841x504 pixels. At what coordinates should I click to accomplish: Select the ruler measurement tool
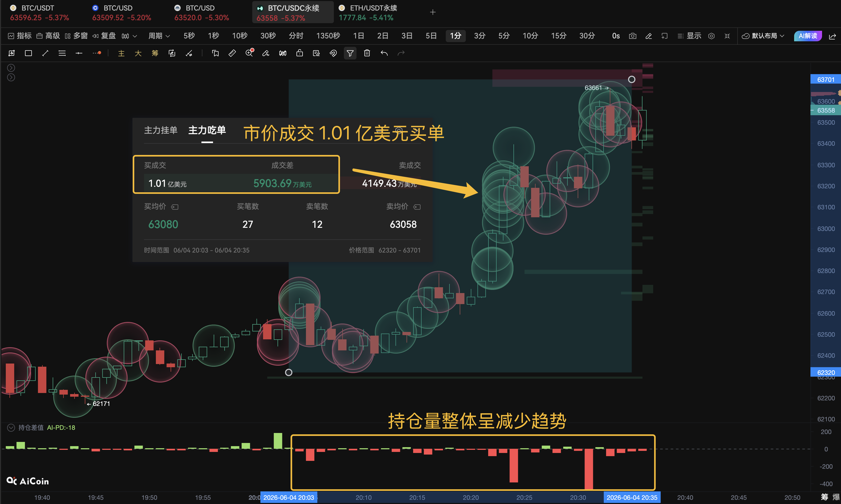click(x=232, y=53)
